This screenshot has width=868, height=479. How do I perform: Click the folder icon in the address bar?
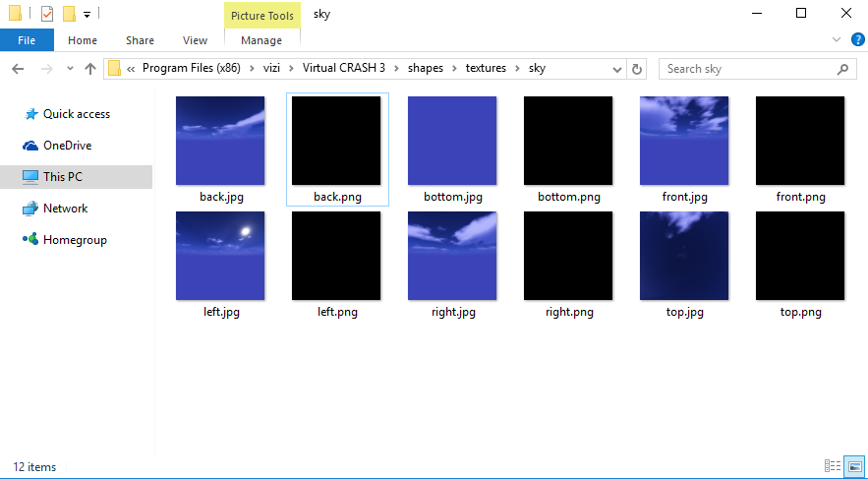[x=115, y=68]
